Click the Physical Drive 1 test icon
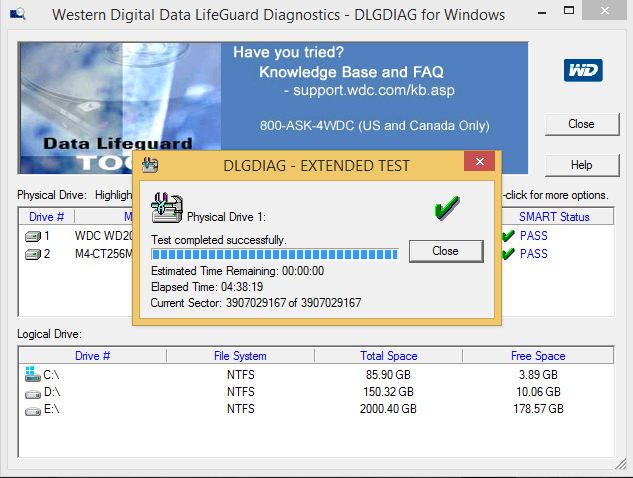This screenshot has height=478, width=633. click(167, 208)
